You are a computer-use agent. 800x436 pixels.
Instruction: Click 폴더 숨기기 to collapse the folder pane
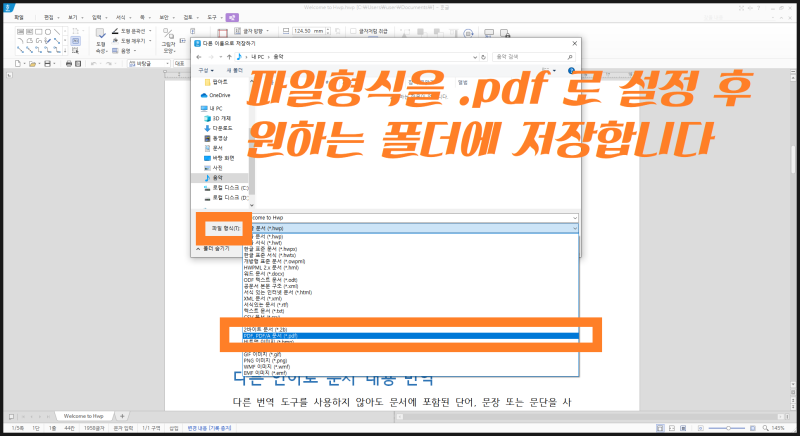point(213,248)
